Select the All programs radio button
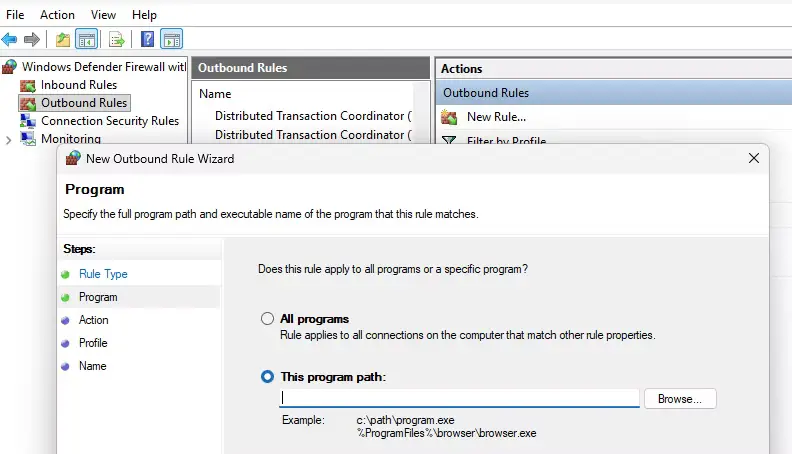792x454 pixels. [267, 319]
